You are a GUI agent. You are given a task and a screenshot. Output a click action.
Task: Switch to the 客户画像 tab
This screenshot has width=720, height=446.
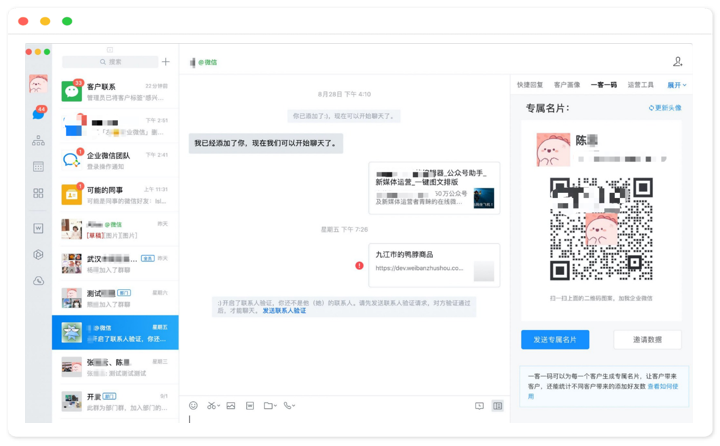[x=567, y=85]
